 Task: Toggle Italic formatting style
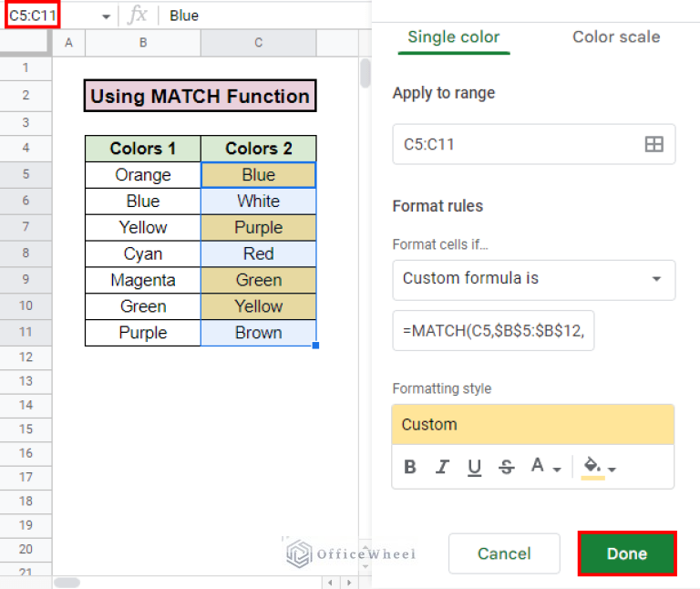point(442,468)
